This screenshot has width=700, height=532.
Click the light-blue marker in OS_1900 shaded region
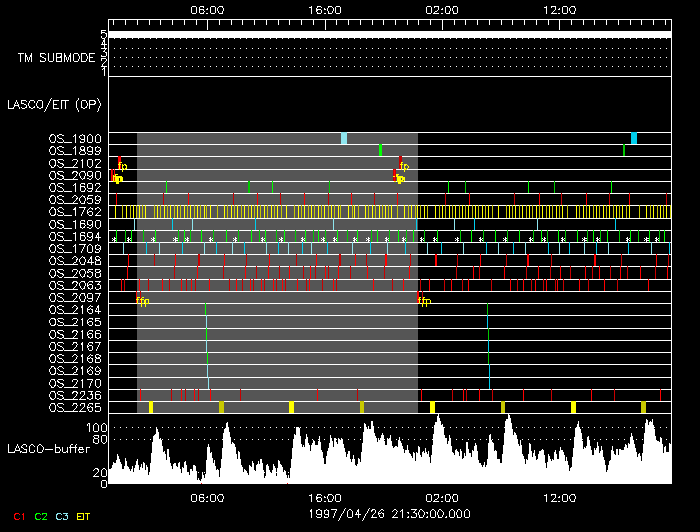pyautogui.click(x=344, y=139)
